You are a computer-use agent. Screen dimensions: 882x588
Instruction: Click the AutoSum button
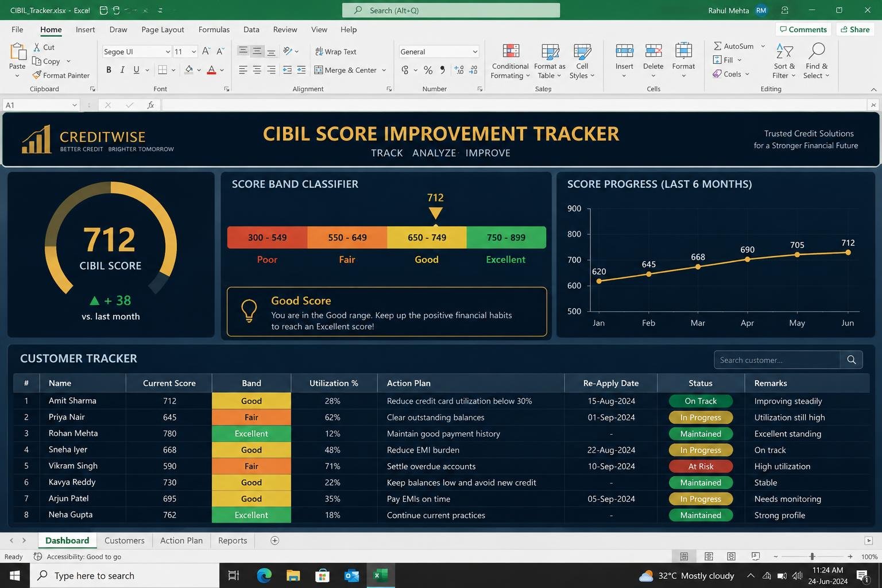[734, 46]
